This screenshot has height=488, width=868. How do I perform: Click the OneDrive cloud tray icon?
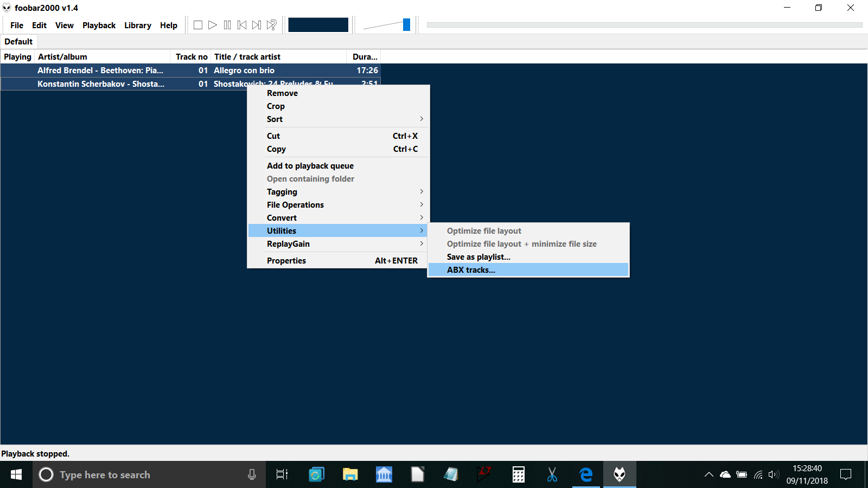(725, 474)
